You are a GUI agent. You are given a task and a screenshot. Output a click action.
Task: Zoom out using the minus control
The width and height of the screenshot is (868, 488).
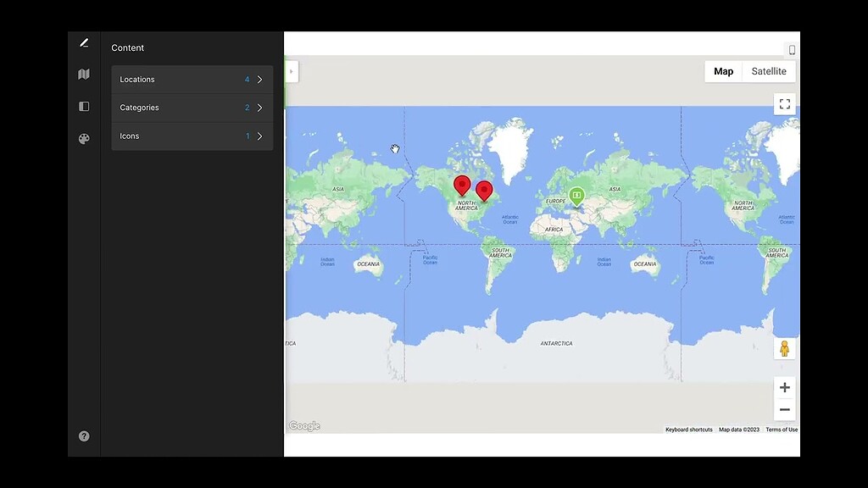784,409
